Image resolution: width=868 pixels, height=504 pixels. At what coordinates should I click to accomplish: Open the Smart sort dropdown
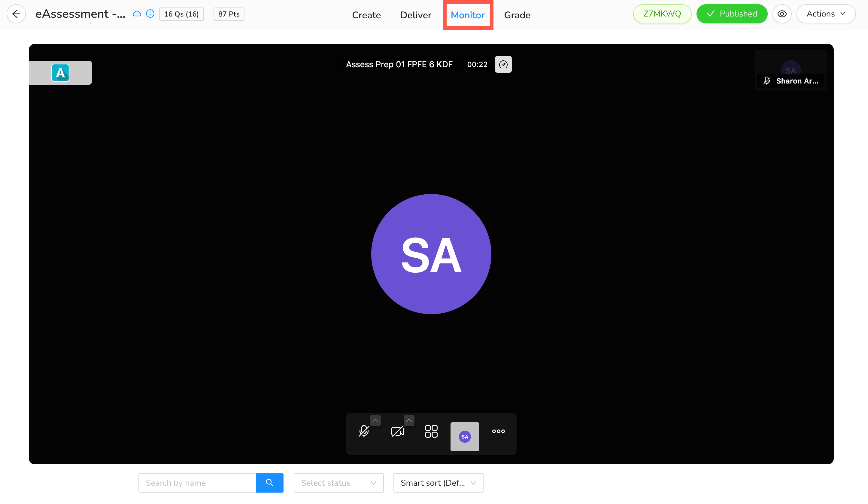[438, 483]
